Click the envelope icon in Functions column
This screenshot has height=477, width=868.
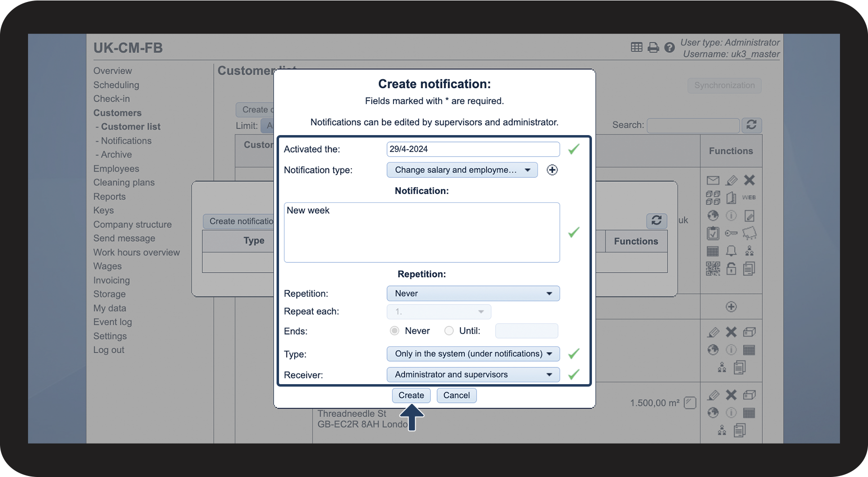713,180
